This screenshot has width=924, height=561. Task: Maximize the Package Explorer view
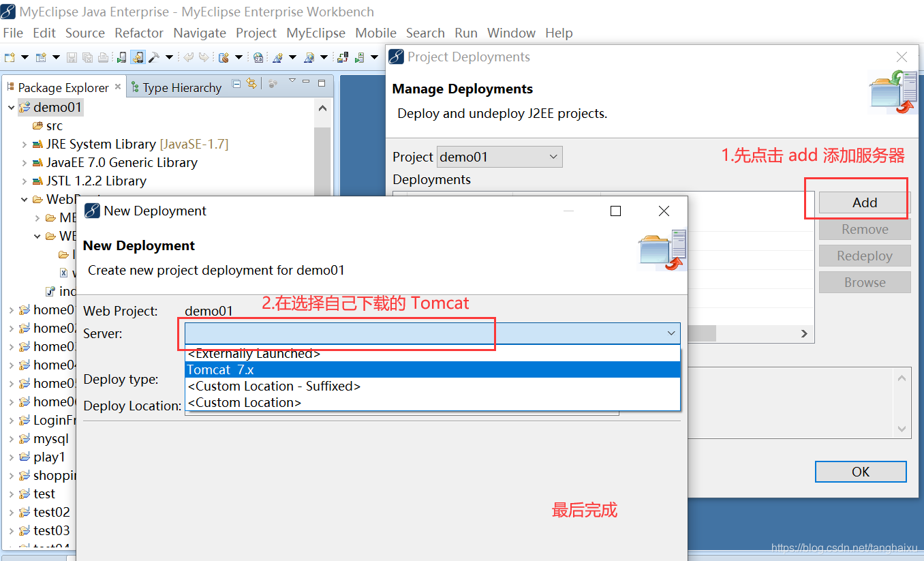point(322,83)
